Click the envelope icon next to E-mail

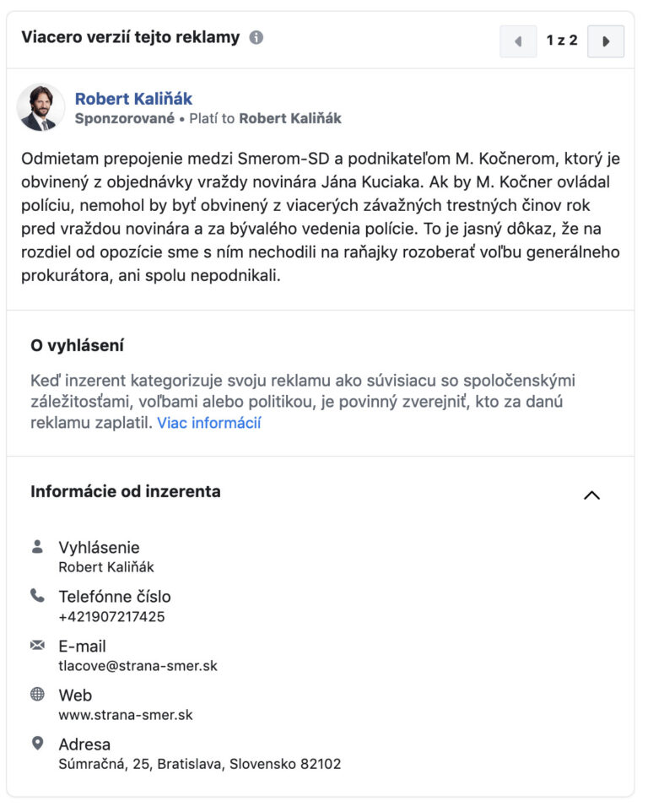[37, 646]
